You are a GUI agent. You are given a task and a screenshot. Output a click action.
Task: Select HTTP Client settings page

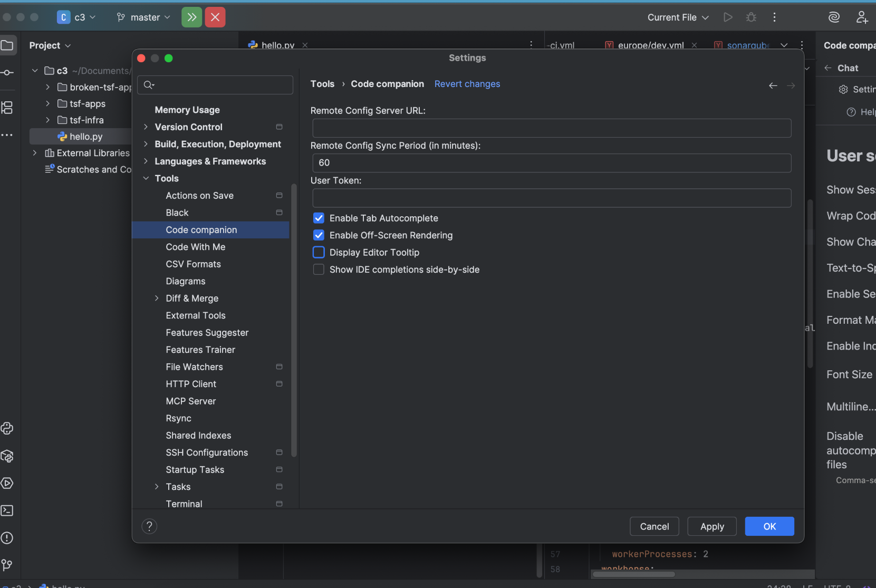pos(191,384)
